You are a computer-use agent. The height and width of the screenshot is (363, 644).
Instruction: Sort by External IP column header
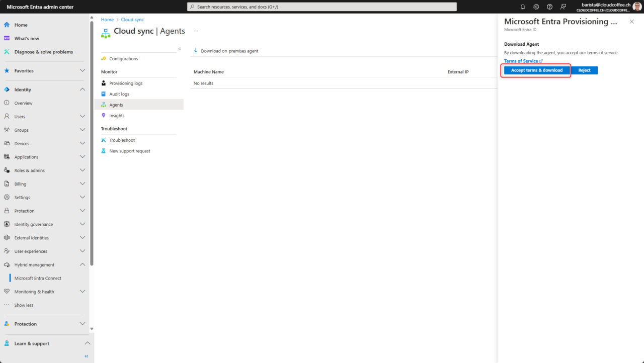(x=458, y=72)
